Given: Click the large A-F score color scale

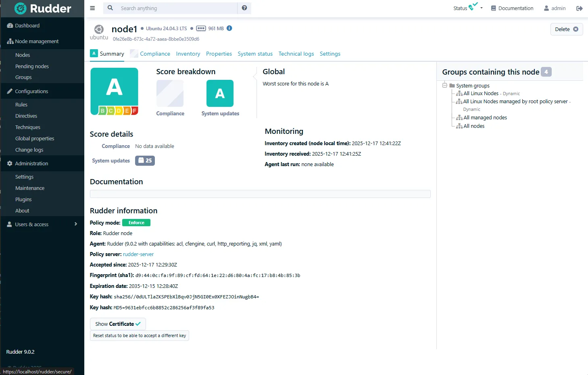Looking at the screenshot, I should 118,110.
